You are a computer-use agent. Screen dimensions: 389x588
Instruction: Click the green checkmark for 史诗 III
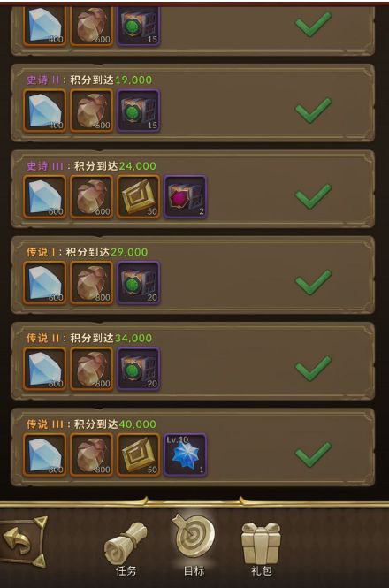click(314, 196)
